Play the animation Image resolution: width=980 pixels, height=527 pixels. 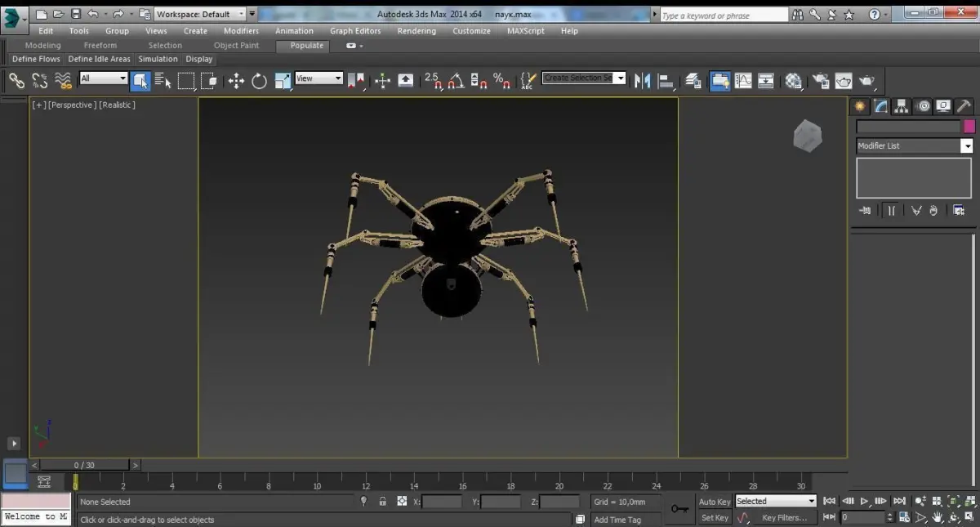[x=865, y=502]
